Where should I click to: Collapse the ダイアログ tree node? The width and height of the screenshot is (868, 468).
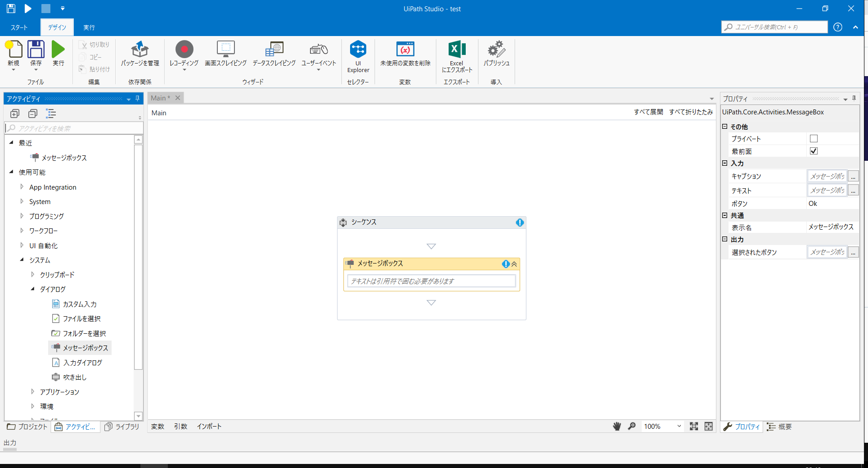click(32, 289)
